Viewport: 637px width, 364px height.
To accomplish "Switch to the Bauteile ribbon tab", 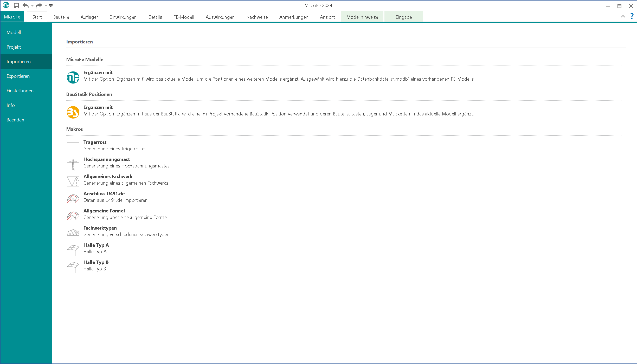I will click(61, 17).
